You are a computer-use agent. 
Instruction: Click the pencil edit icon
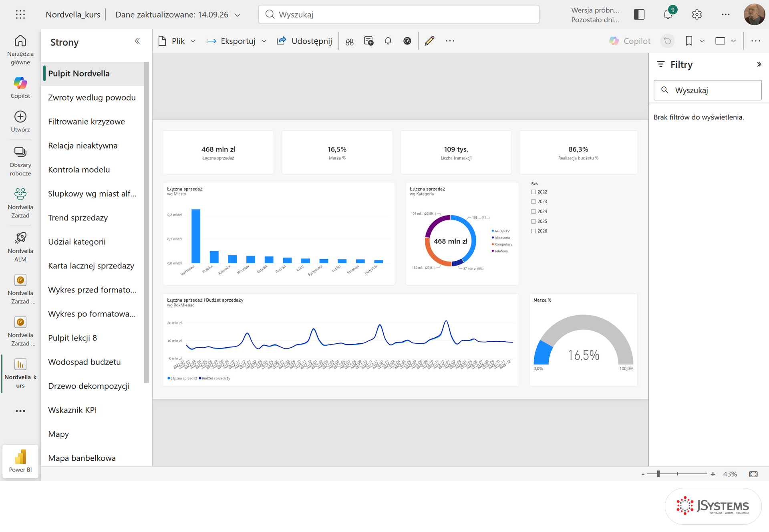point(429,41)
